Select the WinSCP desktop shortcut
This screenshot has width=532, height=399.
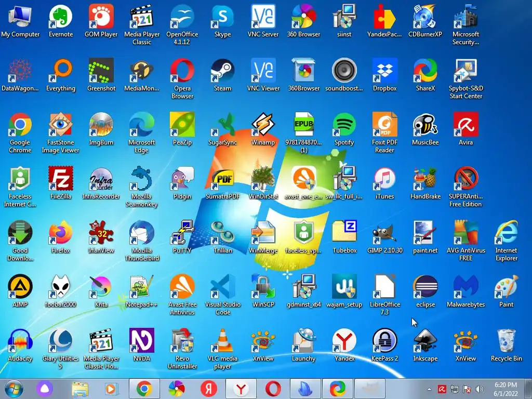coord(263,291)
